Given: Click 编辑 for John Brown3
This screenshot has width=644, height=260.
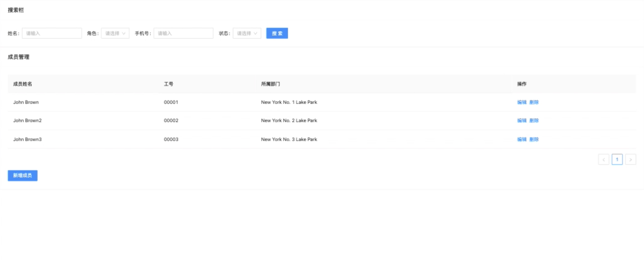Looking at the screenshot, I should point(522,139).
